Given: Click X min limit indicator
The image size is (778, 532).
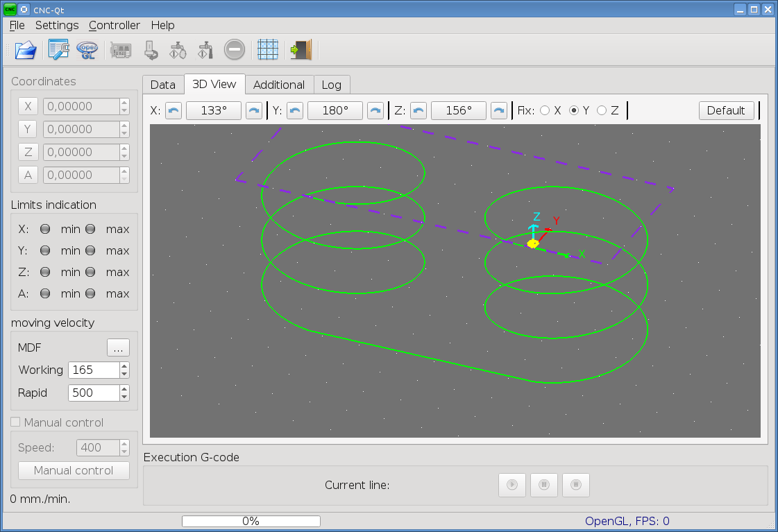Looking at the screenshot, I should point(45,229).
